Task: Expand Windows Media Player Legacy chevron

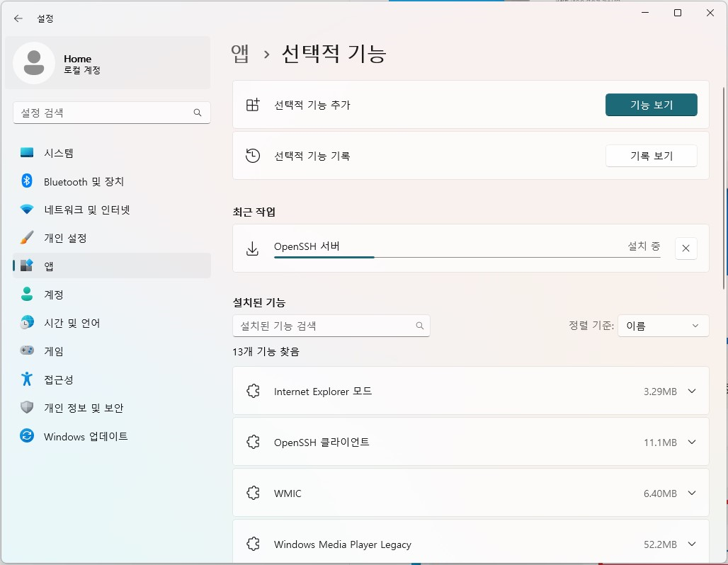Action: coord(692,544)
